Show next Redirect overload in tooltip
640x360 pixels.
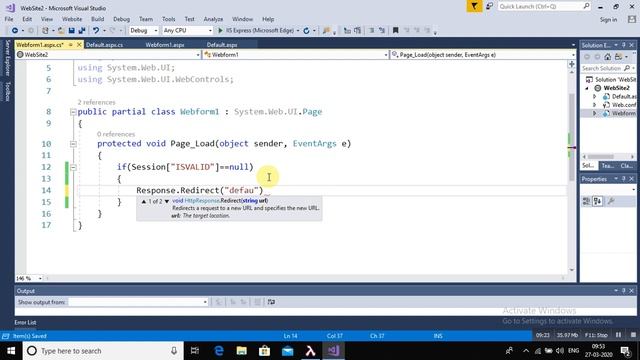pos(167,201)
